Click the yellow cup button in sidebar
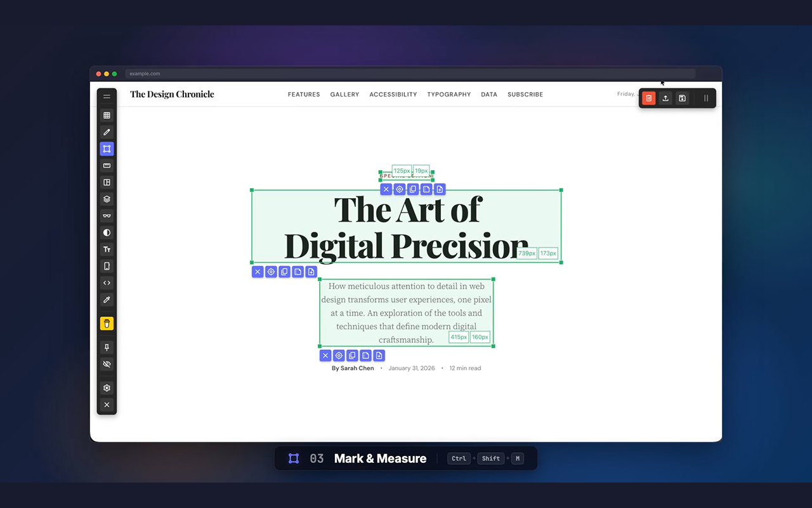812x508 pixels. (107, 324)
